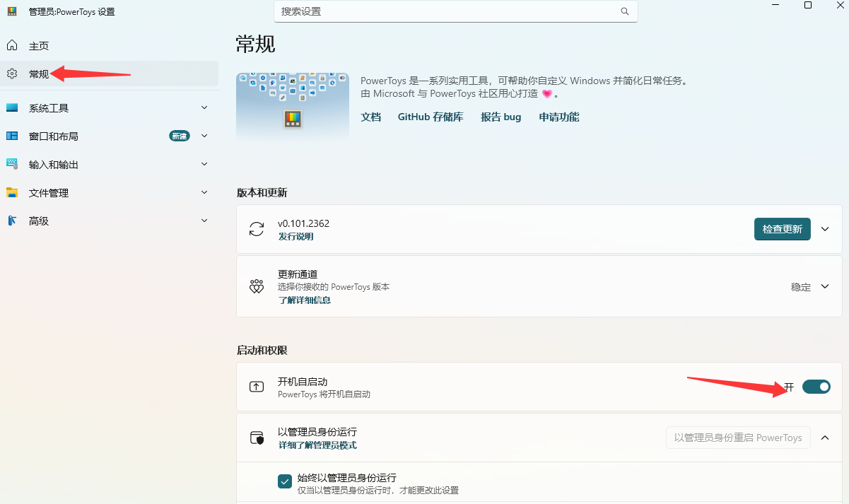The image size is (849, 504).
Task: Click the refresh icon beside v0.101.2362
Action: coord(257,229)
